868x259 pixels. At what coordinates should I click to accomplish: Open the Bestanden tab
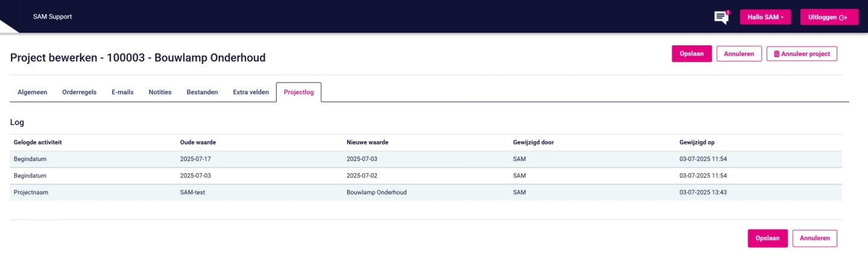pyautogui.click(x=202, y=92)
